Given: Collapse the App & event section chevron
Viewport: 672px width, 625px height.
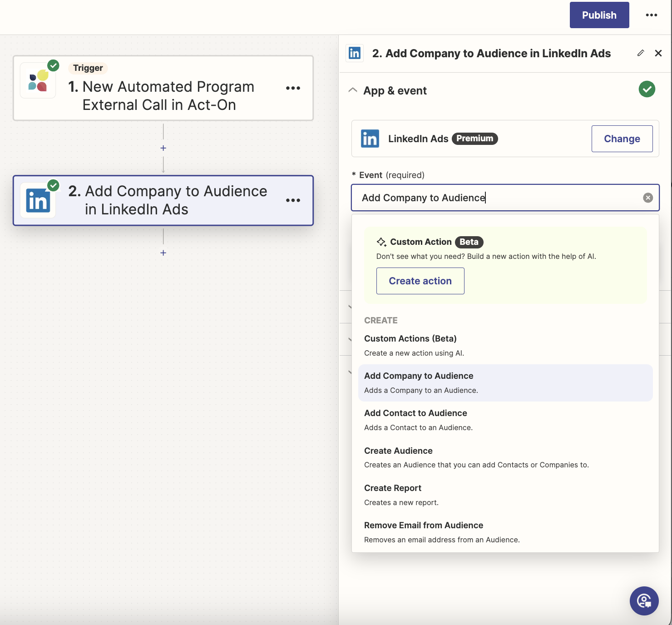Looking at the screenshot, I should (x=353, y=90).
